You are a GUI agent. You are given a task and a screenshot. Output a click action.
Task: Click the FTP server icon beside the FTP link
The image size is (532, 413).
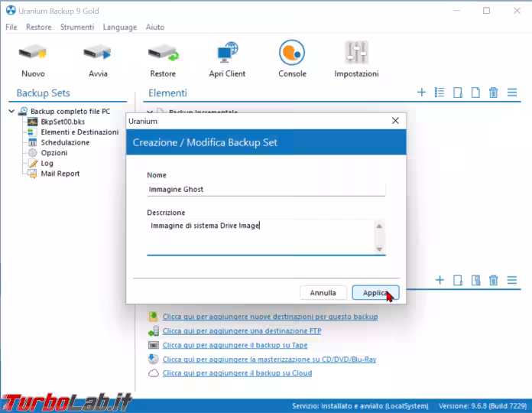tap(154, 331)
